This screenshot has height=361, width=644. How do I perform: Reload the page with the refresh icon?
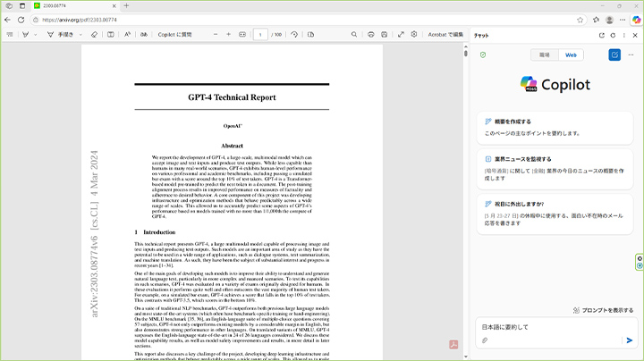coord(21,20)
